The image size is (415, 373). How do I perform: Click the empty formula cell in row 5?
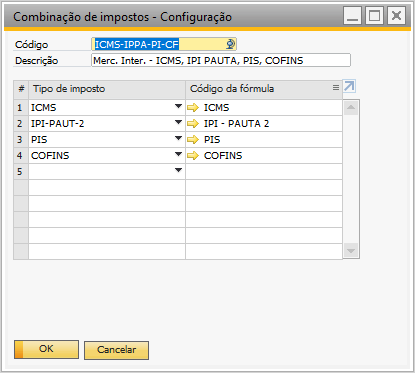pos(264,172)
